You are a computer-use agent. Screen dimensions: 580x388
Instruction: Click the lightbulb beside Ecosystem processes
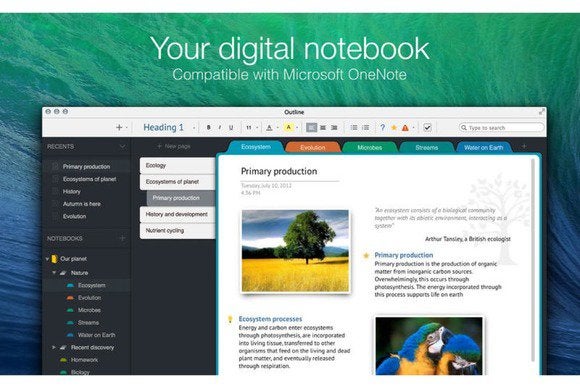pos(230,319)
